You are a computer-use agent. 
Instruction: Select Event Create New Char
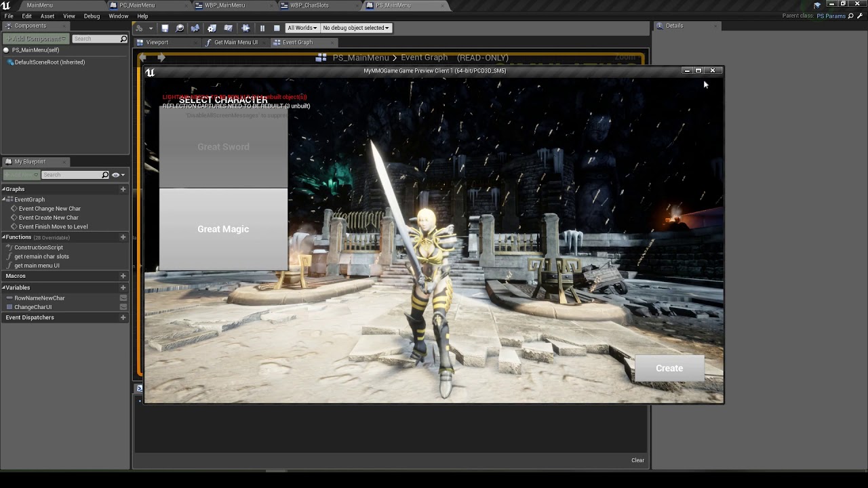[48, 218]
